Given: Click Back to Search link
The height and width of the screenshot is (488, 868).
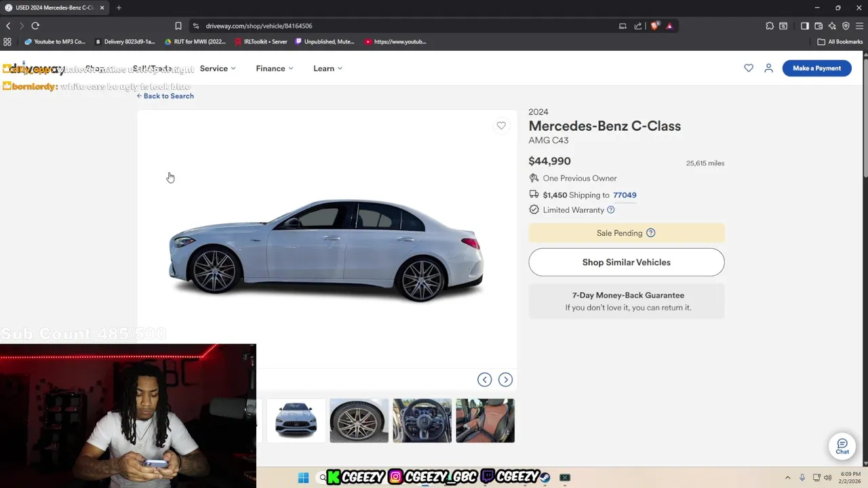Looking at the screenshot, I should click(165, 96).
